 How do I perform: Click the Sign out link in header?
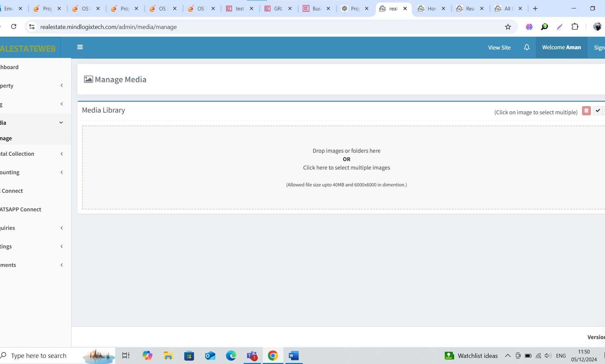pos(599,48)
